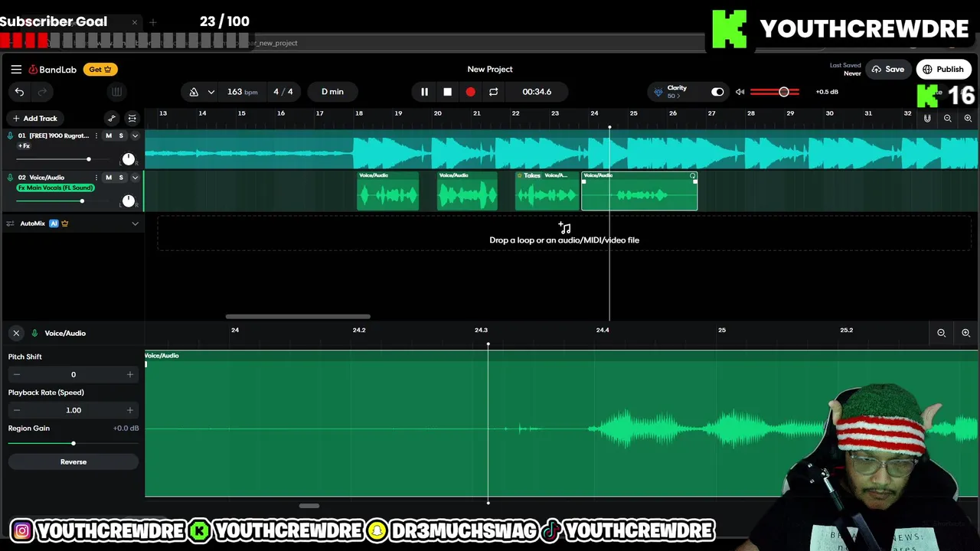Save the project
980x551 pixels.
coord(887,69)
